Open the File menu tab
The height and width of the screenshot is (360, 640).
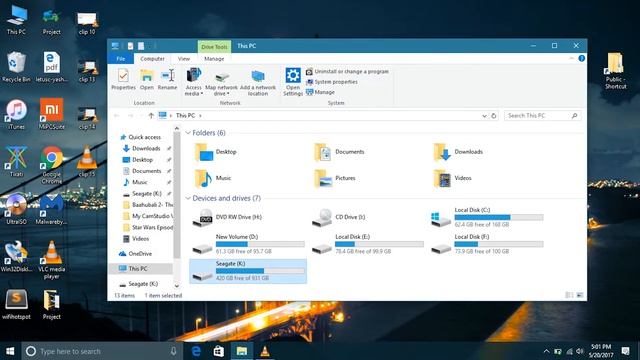click(120, 59)
